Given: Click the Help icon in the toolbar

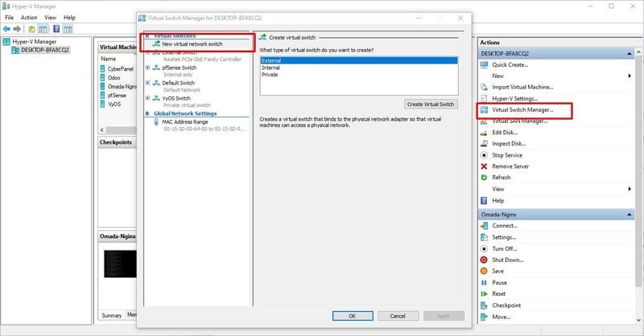Looking at the screenshot, I should (56, 29).
